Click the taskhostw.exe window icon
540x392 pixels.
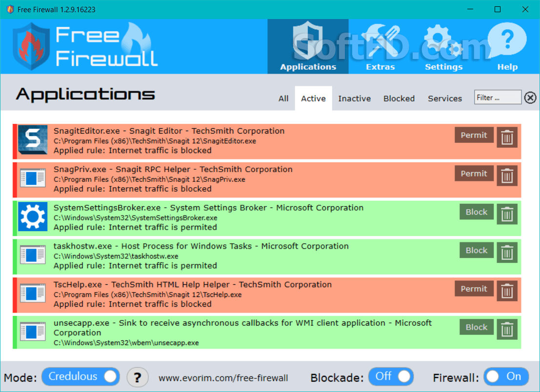tap(33, 255)
